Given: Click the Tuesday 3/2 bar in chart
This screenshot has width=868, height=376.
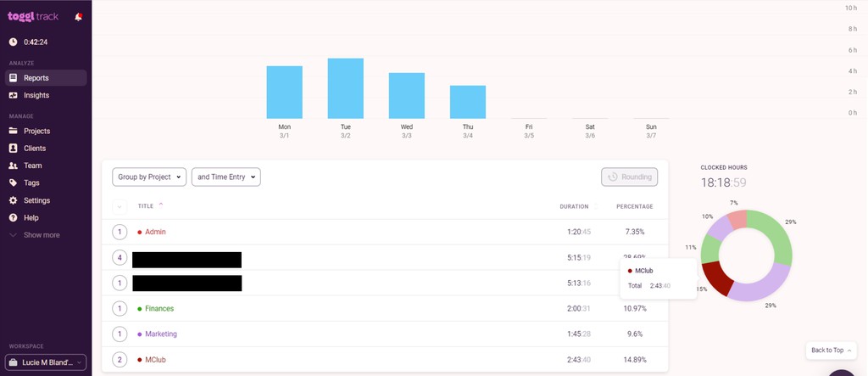Looking at the screenshot, I should (346, 88).
